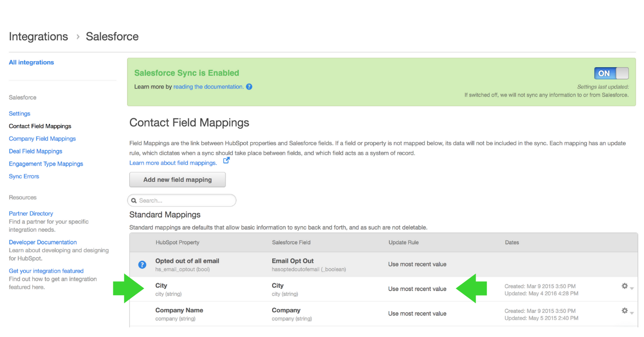Viewport: 644px width, 337px height.
Task: Click update rule for Company Name row
Action: click(418, 313)
